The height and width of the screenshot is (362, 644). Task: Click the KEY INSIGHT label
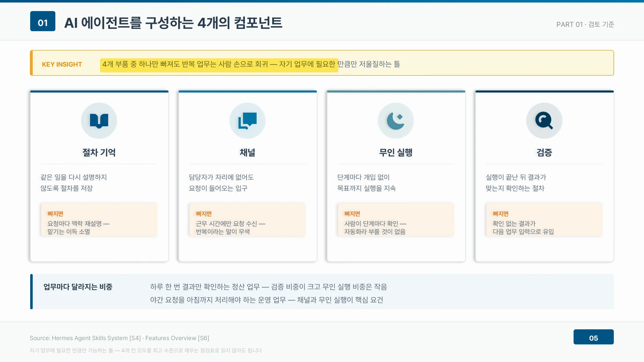coord(62,64)
